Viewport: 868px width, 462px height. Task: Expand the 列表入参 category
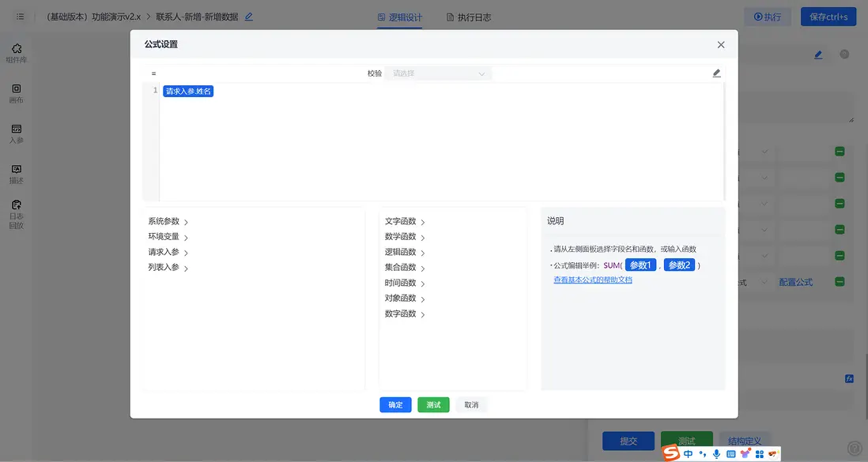point(168,267)
